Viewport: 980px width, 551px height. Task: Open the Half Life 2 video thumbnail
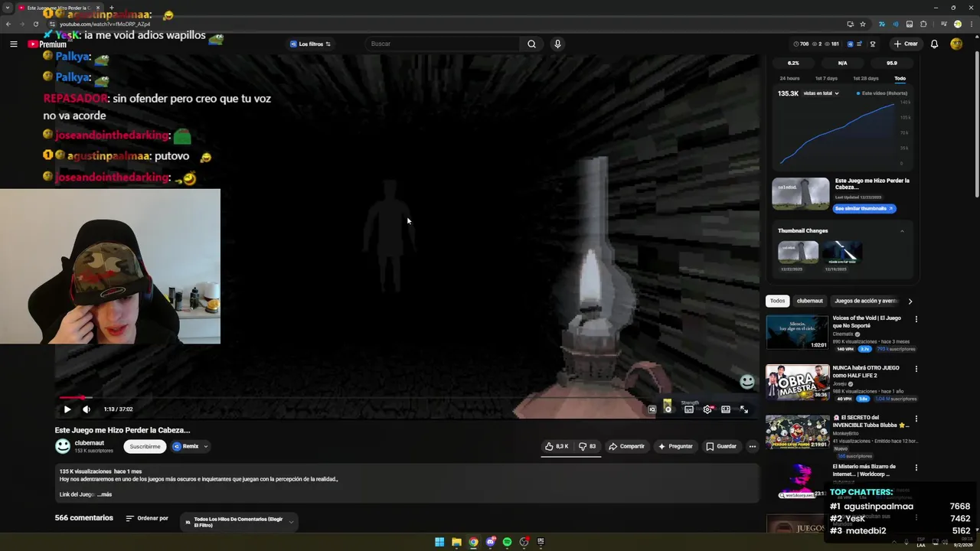(797, 382)
